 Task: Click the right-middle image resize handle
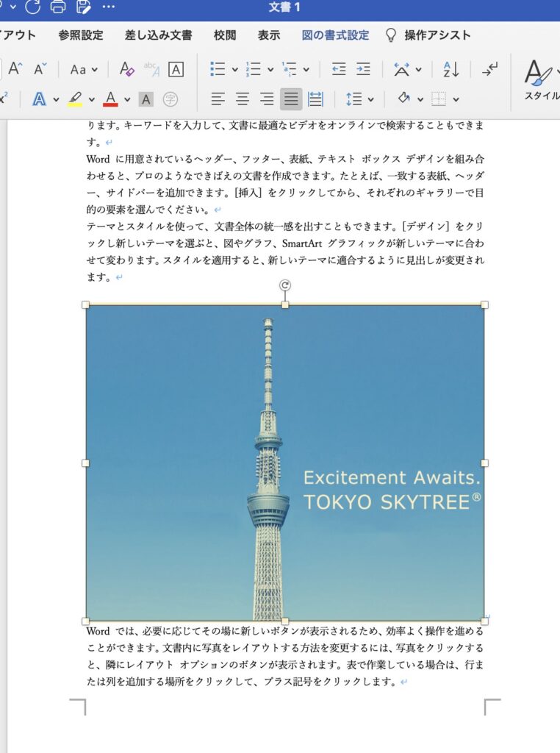coord(484,463)
